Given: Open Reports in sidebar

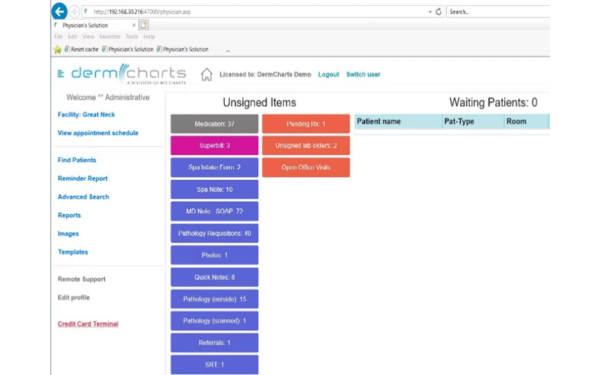Looking at the screenshot, I should point(69,215).
